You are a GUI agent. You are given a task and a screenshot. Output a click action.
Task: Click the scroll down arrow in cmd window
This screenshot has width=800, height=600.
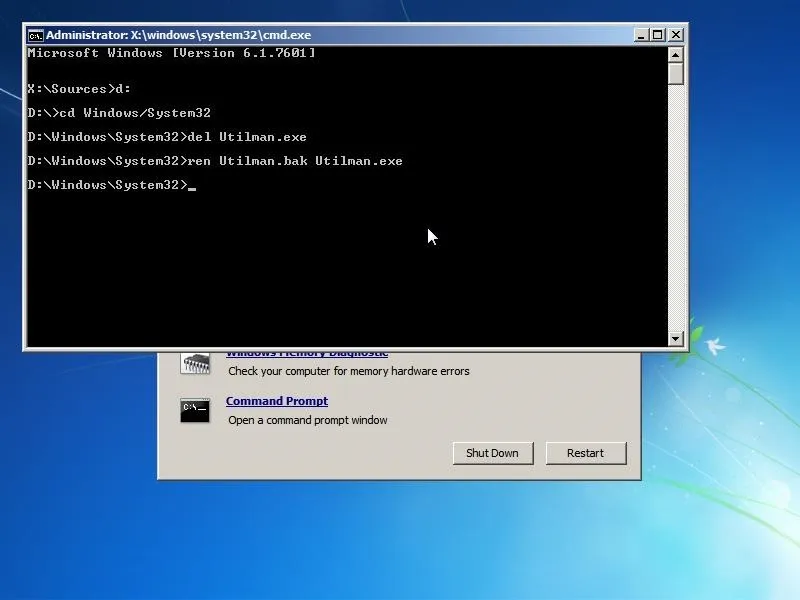click(x=676, y=338)
